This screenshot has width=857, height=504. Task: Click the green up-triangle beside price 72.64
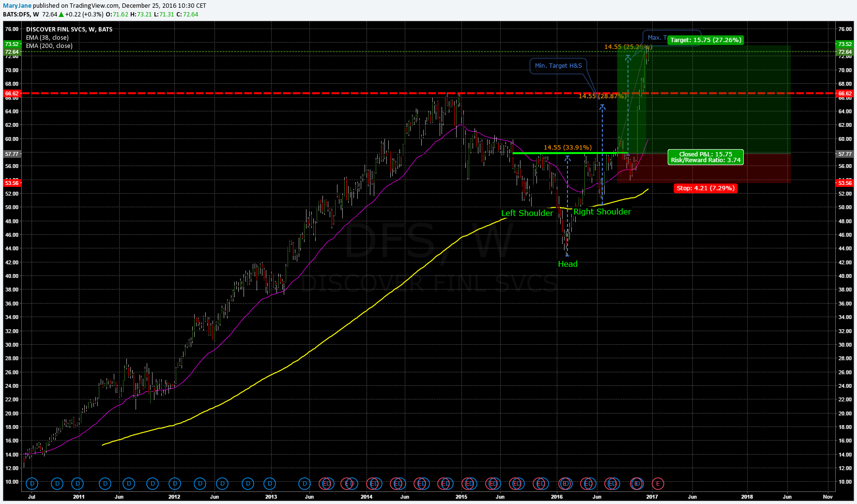pyautogui.click(x=61, y=15)
